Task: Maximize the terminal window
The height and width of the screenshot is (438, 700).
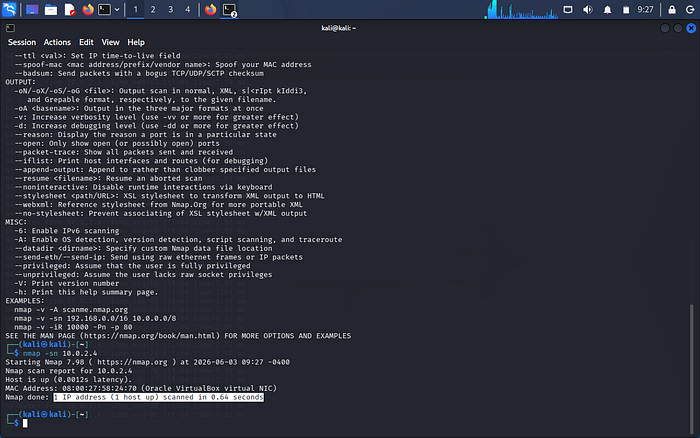Action: pos(678,28)
